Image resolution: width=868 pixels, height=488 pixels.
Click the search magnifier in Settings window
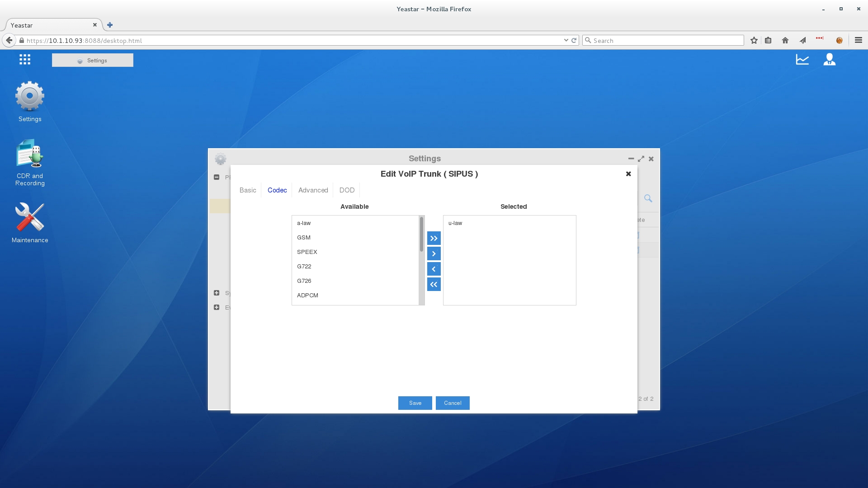click(x=648, y=198)
